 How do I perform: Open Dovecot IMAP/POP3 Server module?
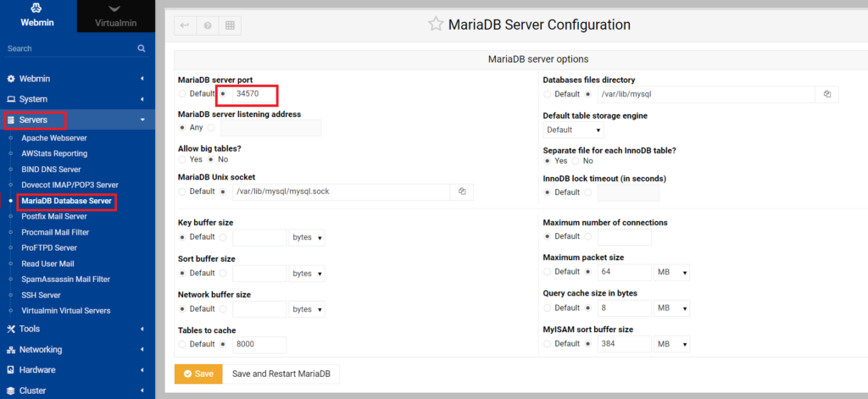70,185
